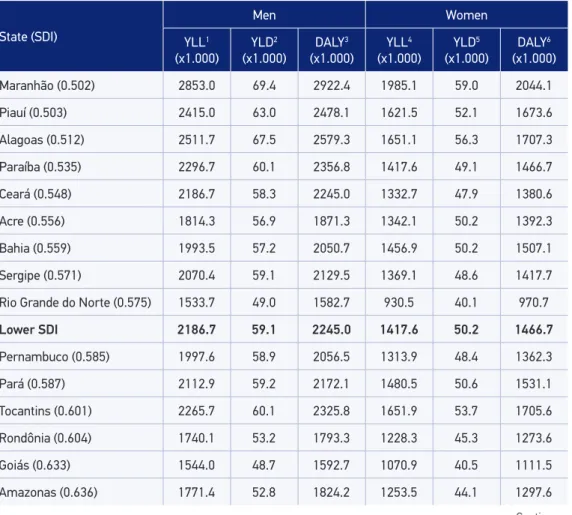
Task: Select the Paraíba (0.535) row label
Action: click(40, 167)
